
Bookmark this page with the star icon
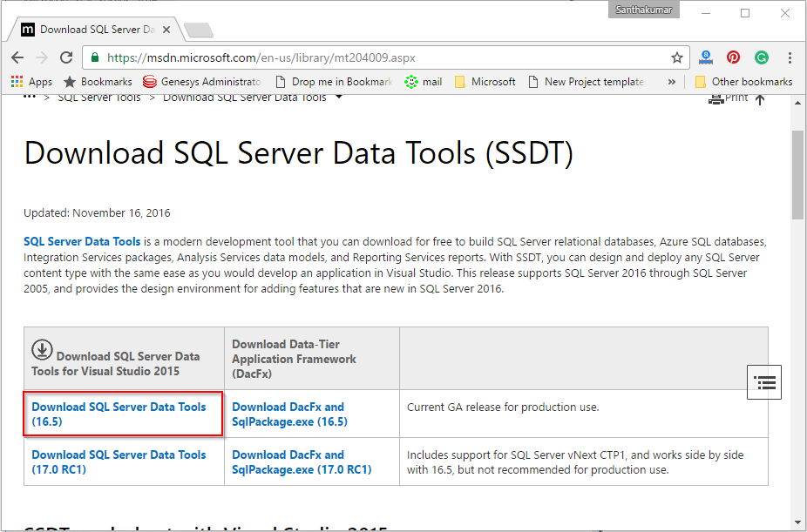[x=677, y=57]
